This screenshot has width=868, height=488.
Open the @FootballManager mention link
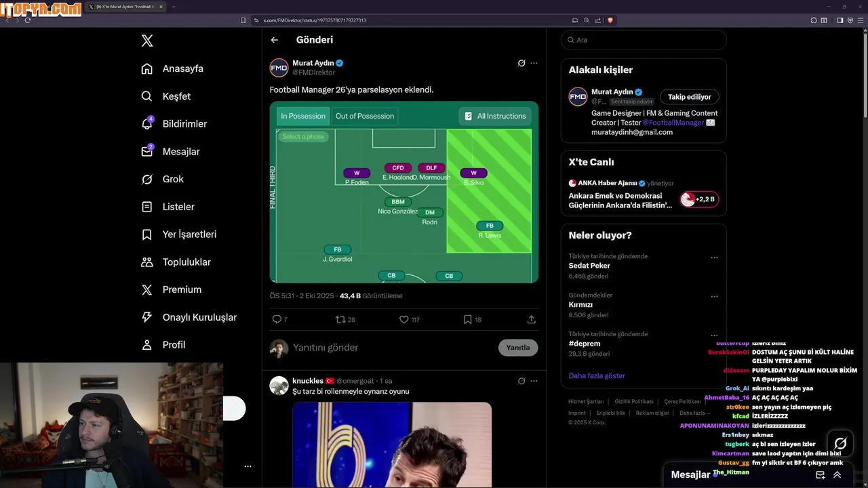pyautogui.click(x=673, y=123)
